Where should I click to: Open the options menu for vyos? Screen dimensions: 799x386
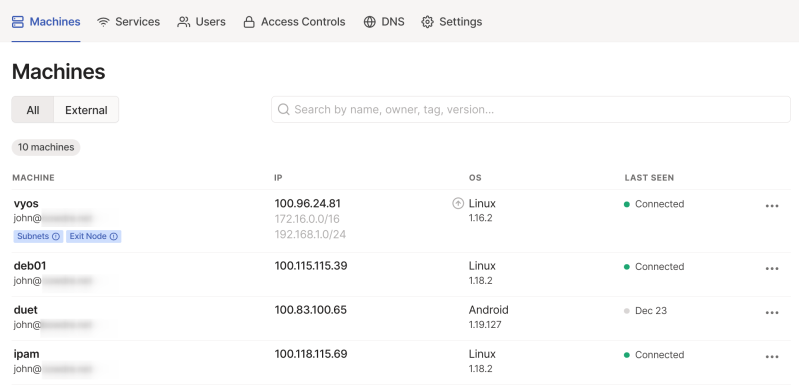click(772, 206)
